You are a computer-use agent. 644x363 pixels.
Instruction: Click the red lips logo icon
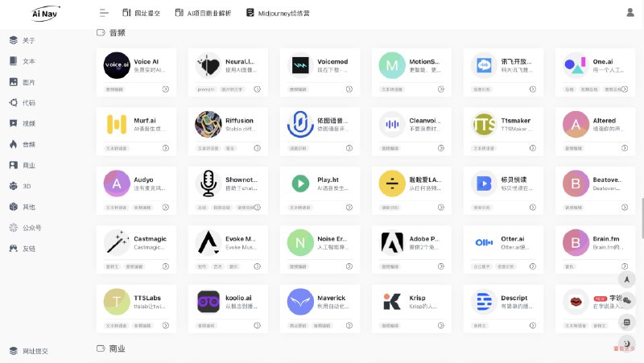[x=576, y=301]
